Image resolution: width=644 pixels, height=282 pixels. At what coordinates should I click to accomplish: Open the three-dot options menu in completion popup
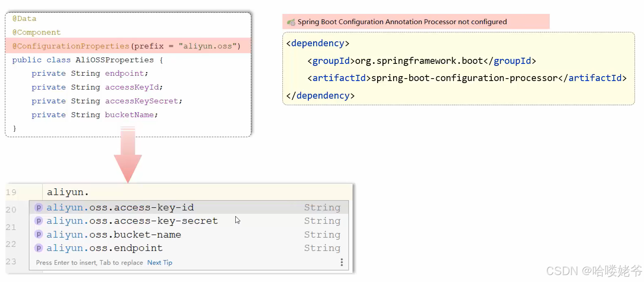tap(341, 262)
